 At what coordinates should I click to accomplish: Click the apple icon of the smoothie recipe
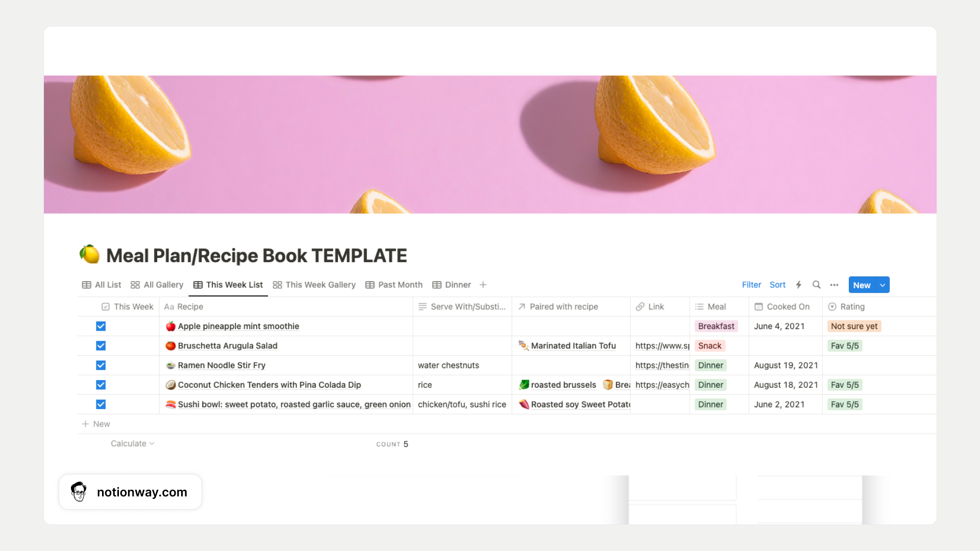click(x=170, y=326)
